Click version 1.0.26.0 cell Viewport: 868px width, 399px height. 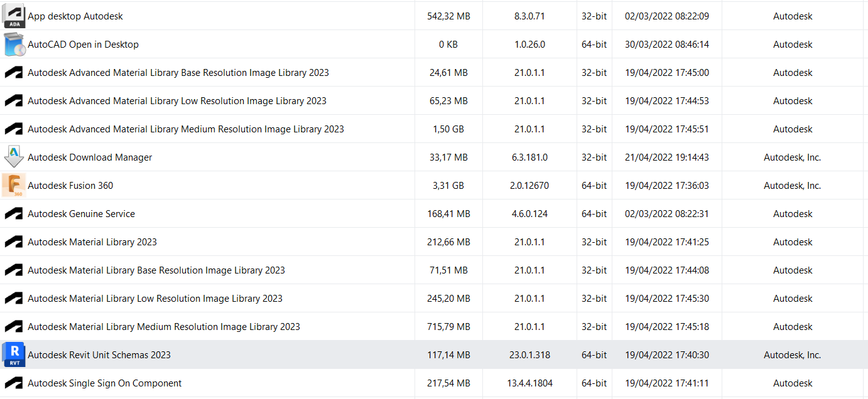[x=529, y=45]
